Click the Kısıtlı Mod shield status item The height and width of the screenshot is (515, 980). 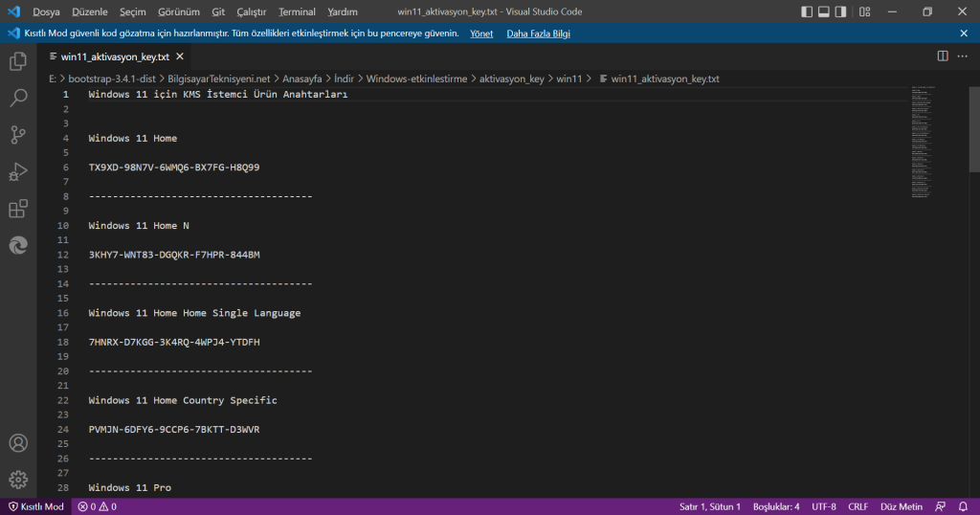[x=35, y=507]
